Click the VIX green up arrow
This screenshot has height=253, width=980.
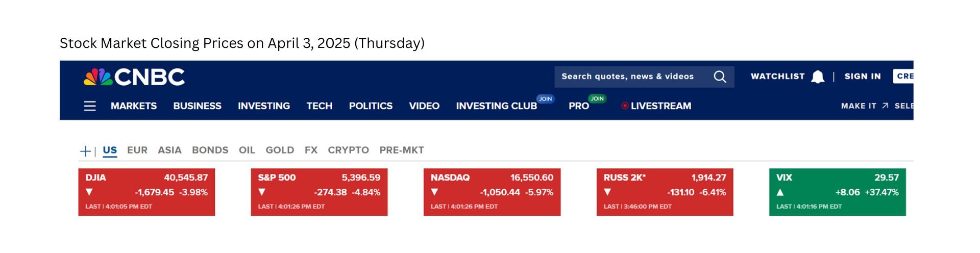[x=780, y=192]
